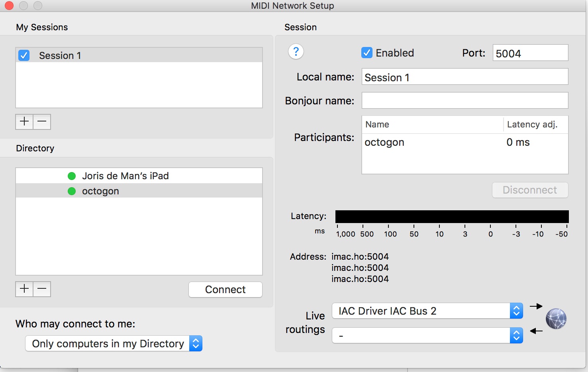Viewport: 588px width, 372px height.
Task: Uncheck the Session 1 checkbox in My Sessions
Action: click(x=24, y=55)
